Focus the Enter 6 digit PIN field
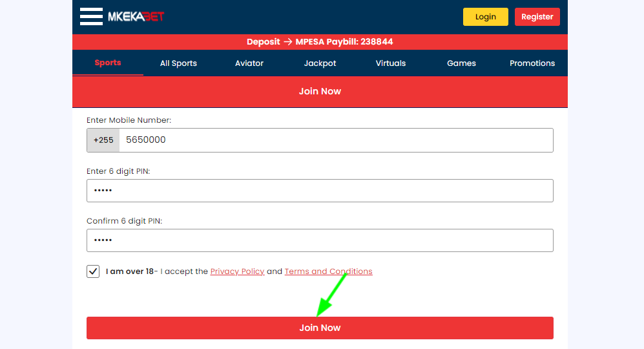This screenshot has width=644, height=349. (x=320, y=191)
